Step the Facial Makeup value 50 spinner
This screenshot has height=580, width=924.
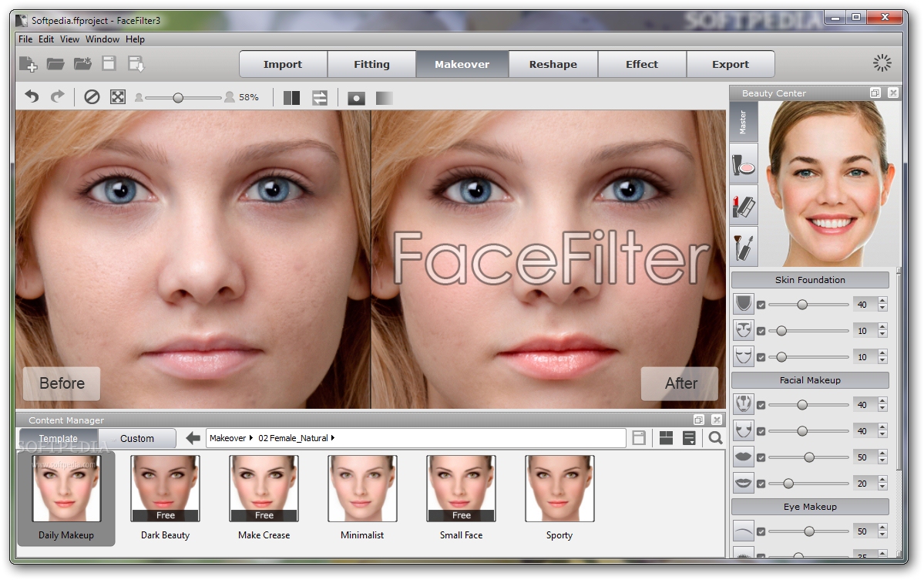coord(882,457)
